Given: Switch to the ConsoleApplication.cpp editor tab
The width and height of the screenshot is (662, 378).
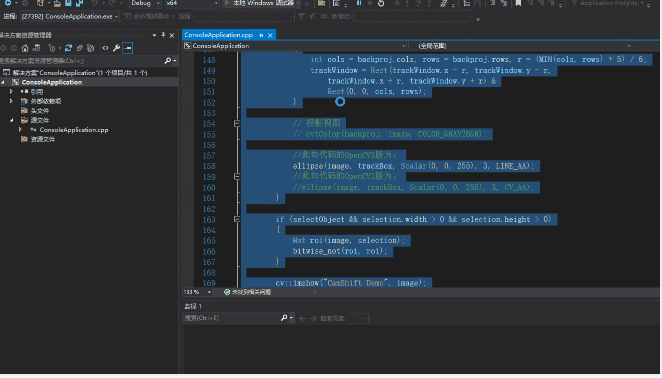Looking at the screenshot, I should [x=219, y=35].
